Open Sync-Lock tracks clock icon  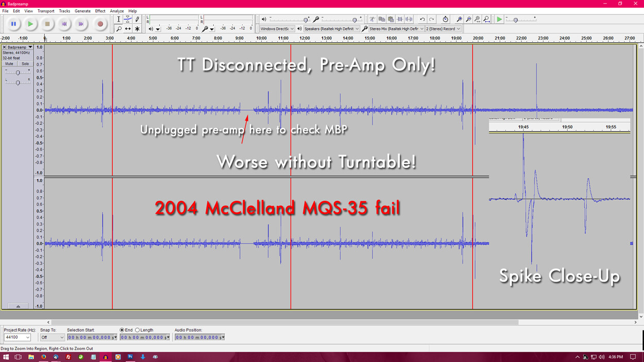coord(445,20)
